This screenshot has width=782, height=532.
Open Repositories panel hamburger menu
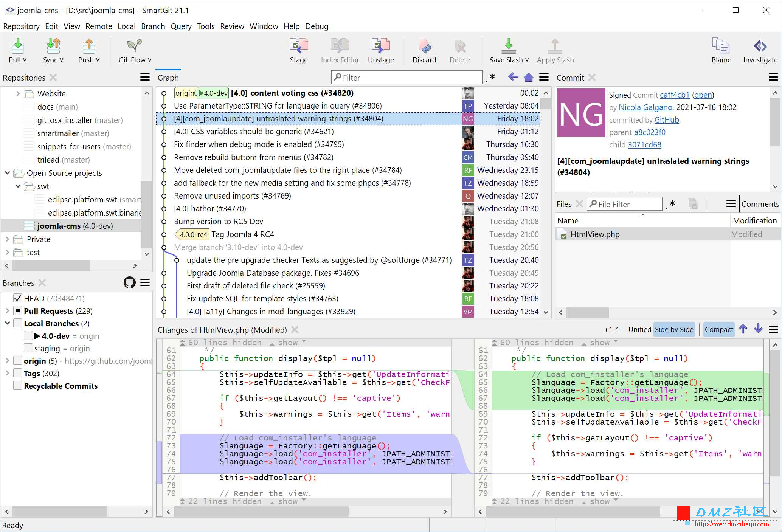145,77
